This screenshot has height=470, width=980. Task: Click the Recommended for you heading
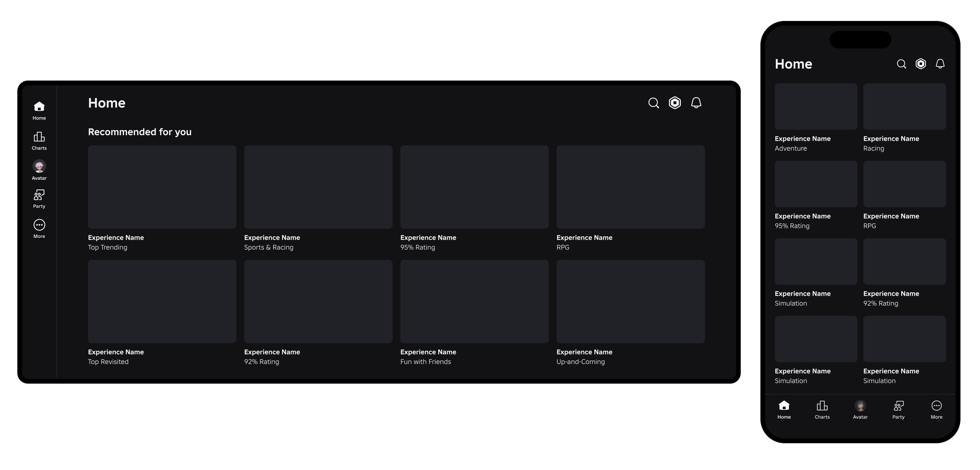pyautogui.click(x=140, y=132)
